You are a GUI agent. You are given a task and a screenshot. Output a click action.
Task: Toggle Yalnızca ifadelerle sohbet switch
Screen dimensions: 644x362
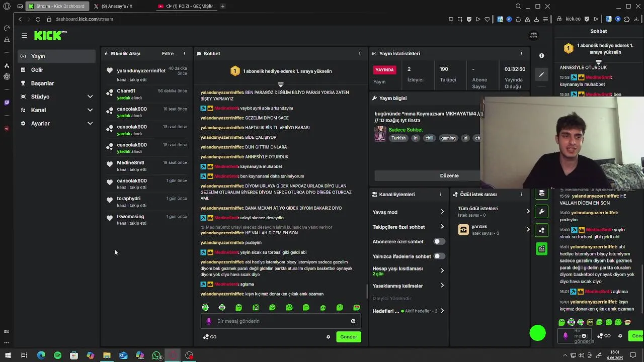point(439,256)
